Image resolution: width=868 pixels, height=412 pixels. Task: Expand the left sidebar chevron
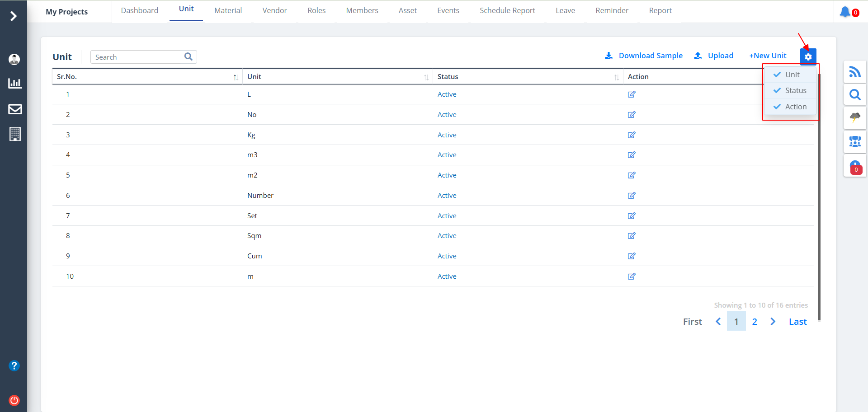(x=14, y=16)
